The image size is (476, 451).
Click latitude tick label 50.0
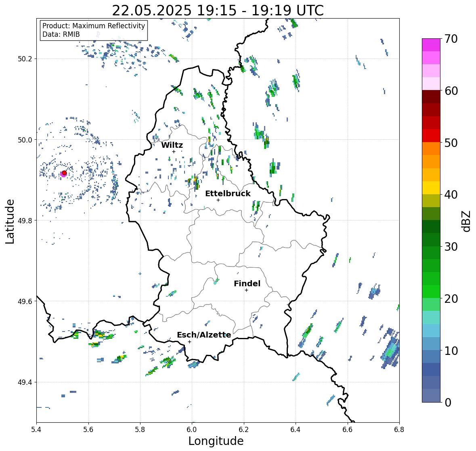point(25,140)
